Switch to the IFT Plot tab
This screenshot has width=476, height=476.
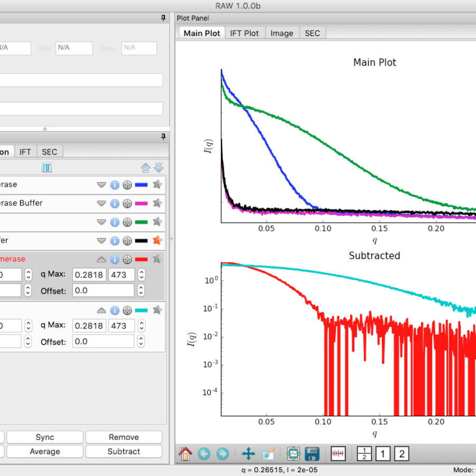coord(244,33)
